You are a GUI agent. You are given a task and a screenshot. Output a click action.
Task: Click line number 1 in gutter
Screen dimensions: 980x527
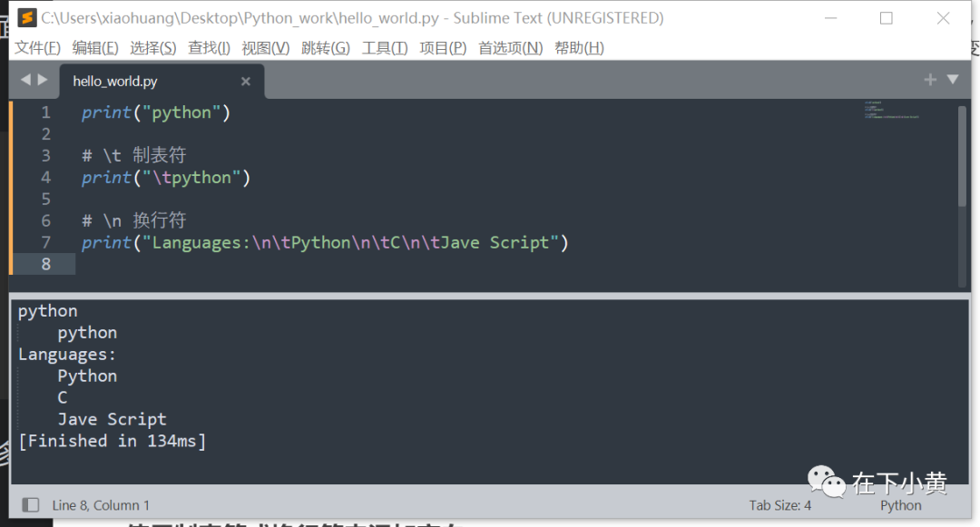tap(45, 112)
